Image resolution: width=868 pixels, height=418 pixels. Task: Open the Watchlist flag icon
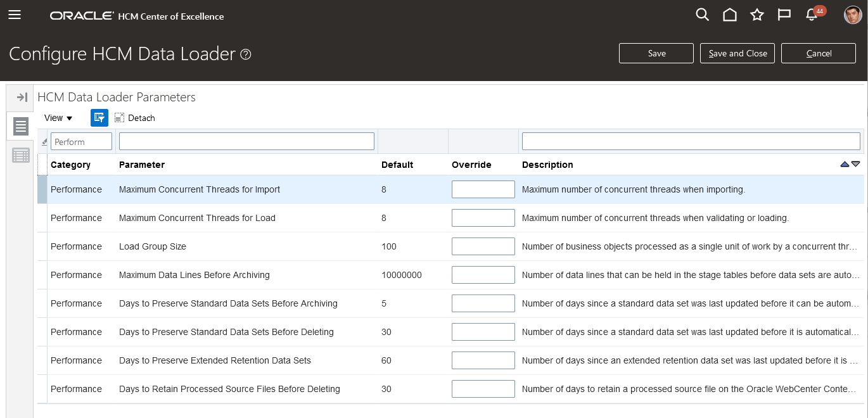(x=784, y=15)
